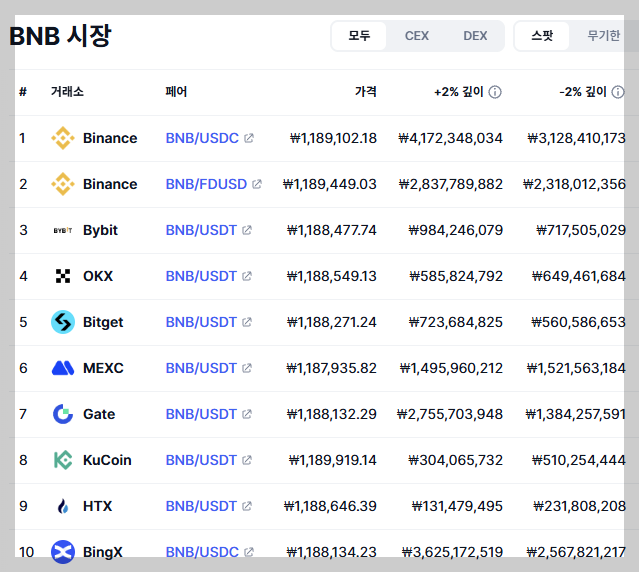Viewport: 639px width, 572px height.
Task: Click depth value ₩3,625,172,519
Action: (x=452, y=552)
